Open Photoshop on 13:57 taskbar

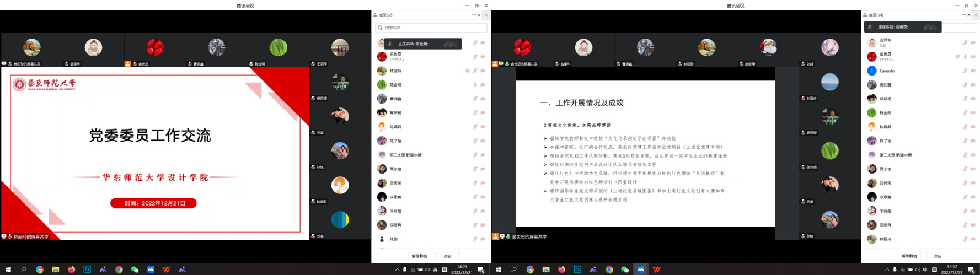[x=577, y=269]
